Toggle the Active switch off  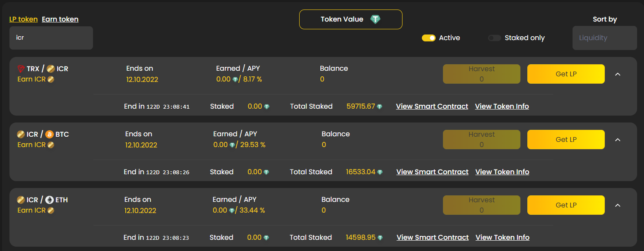429,38
